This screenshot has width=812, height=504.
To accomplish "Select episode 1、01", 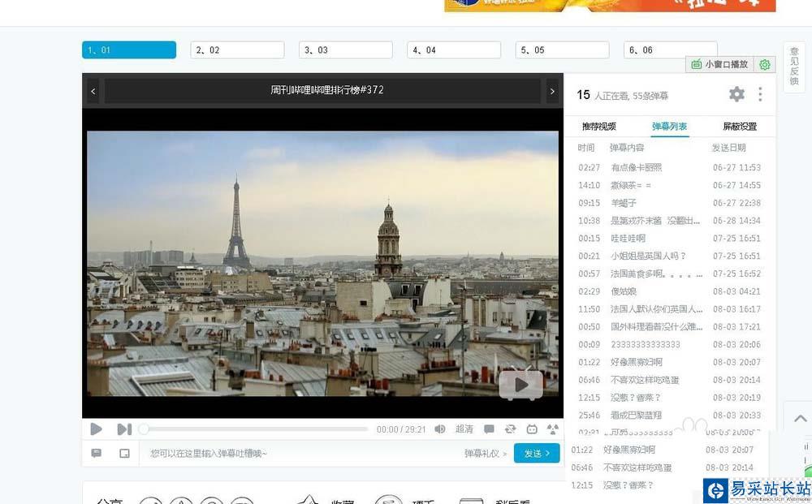I will click(129, 50).
